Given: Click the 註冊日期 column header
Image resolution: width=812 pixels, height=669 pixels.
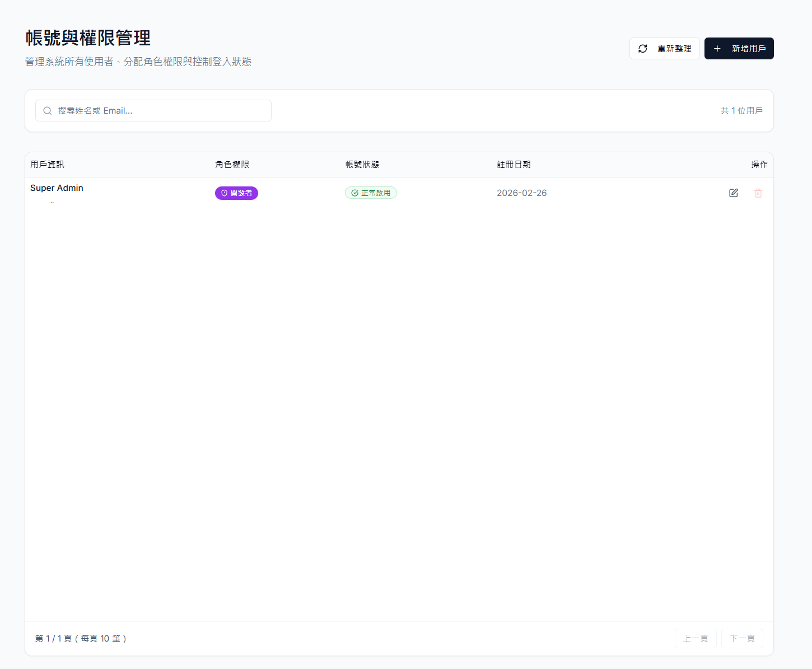Looking at the screenshot, I should (514, 165).
